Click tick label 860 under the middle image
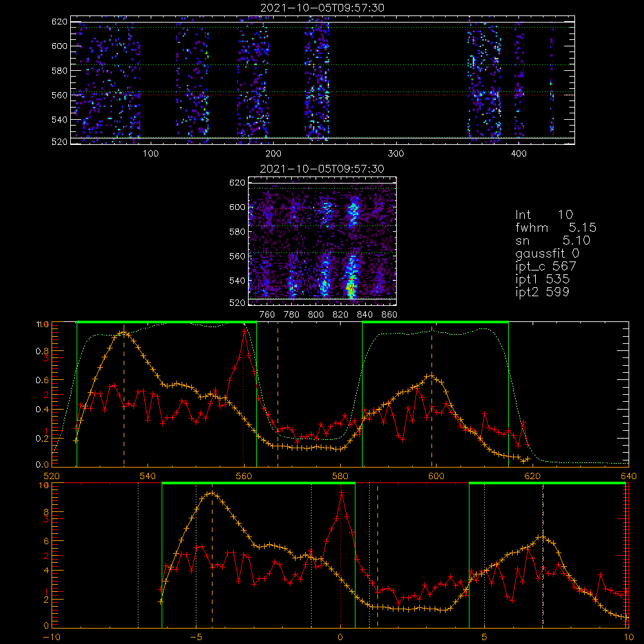The image size is (644, 644). (x=390, y=315)
